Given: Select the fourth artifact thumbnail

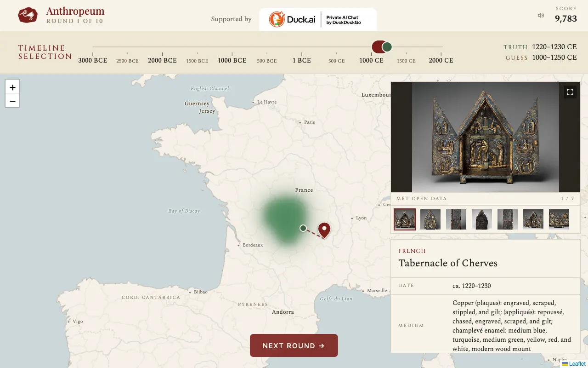Looking at the screenshot, I should click(482, 219).
